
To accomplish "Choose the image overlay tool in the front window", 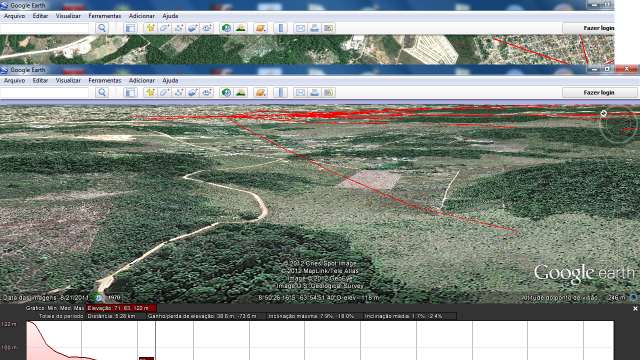I will pyautogui.click(x=193, y=92).
